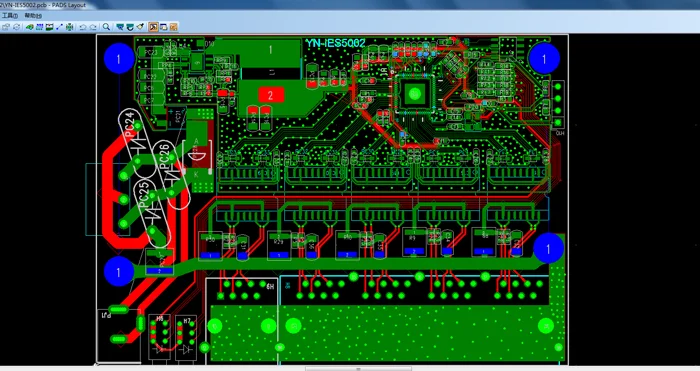700x371 pixels.
Task: Click the Board view icon
Action: (120, 27)
